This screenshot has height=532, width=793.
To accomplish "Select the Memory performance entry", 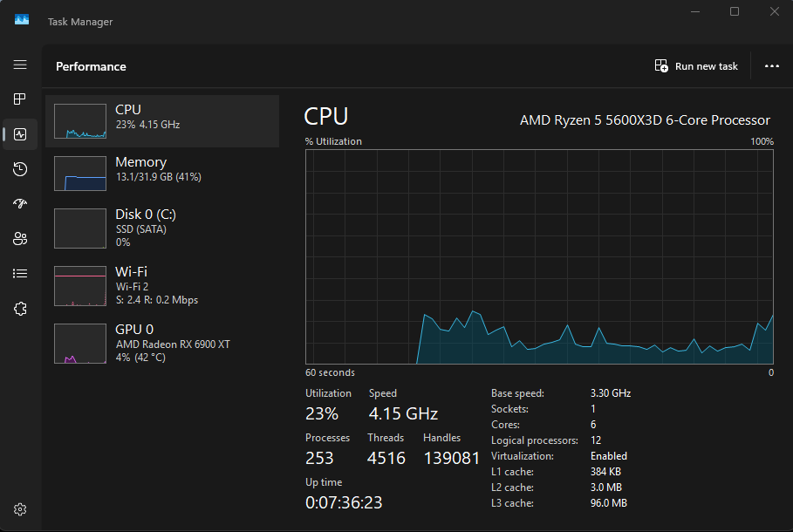I will [162, 174].
